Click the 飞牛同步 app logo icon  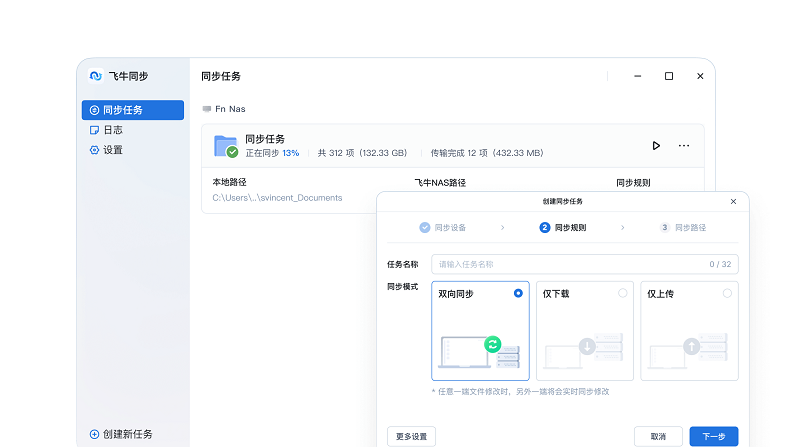click(96, 76)
